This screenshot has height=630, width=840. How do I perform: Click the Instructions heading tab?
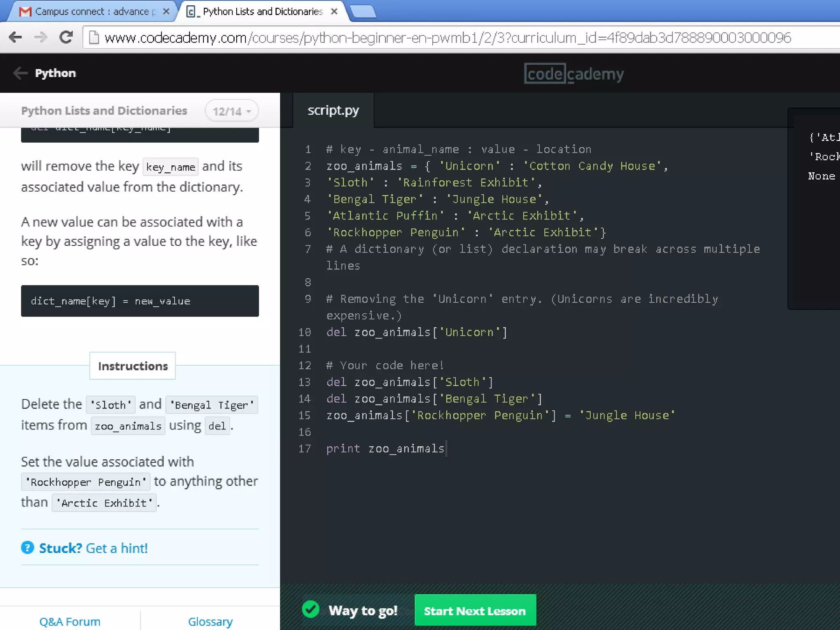[132, 366]
